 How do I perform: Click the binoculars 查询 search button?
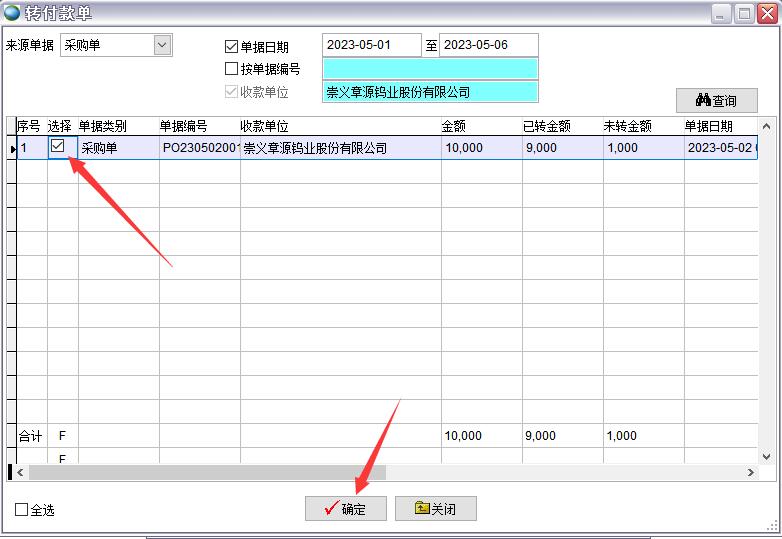(x=716, y=100)
